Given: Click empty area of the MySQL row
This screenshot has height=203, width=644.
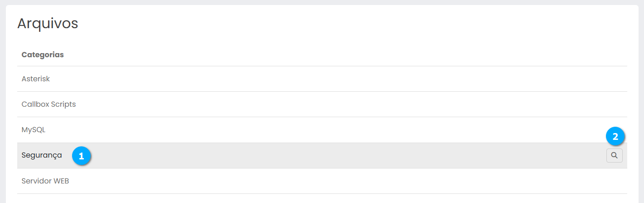Looking at the screenshot, I should pos(317,130).
